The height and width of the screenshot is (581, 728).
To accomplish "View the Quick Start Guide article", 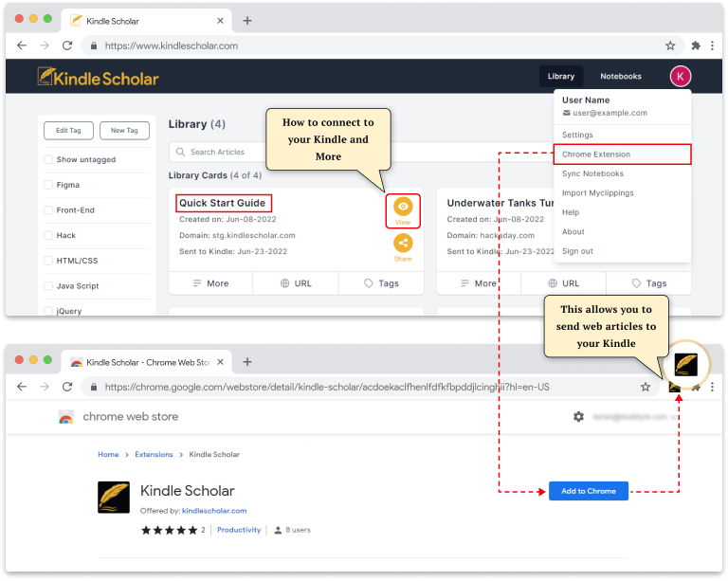I will tap(403, 210).
